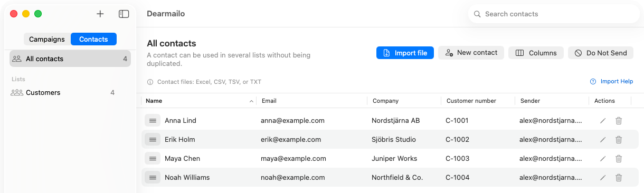644x193 pixels.
Task: Edit the Noah Williams contact
Action: click(603, 177)
